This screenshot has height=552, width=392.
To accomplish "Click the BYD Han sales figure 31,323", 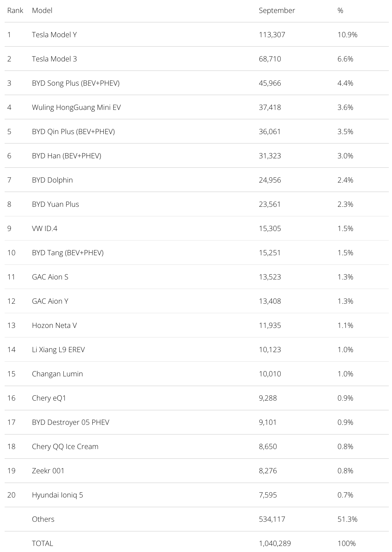I will tap(270, 156).
